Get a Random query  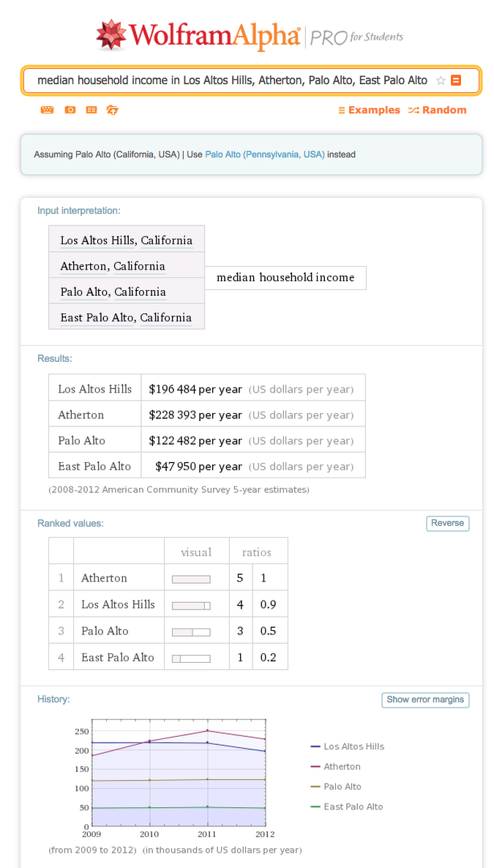438,110
